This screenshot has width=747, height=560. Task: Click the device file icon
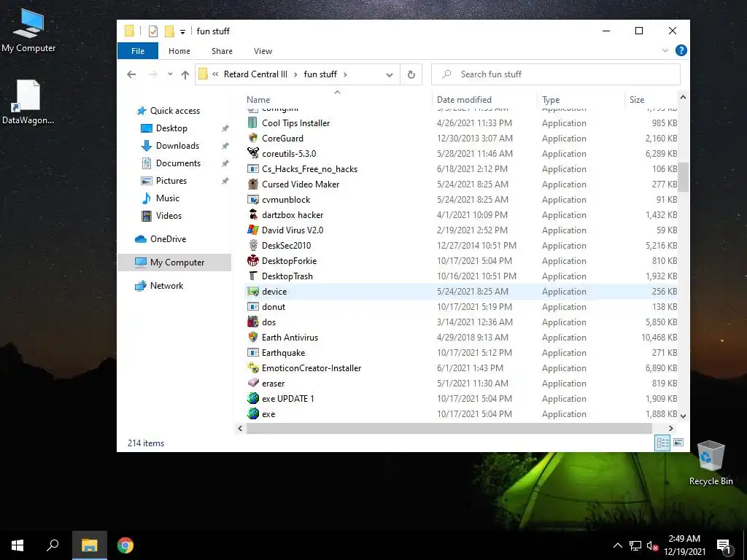(x=252, y=292)
